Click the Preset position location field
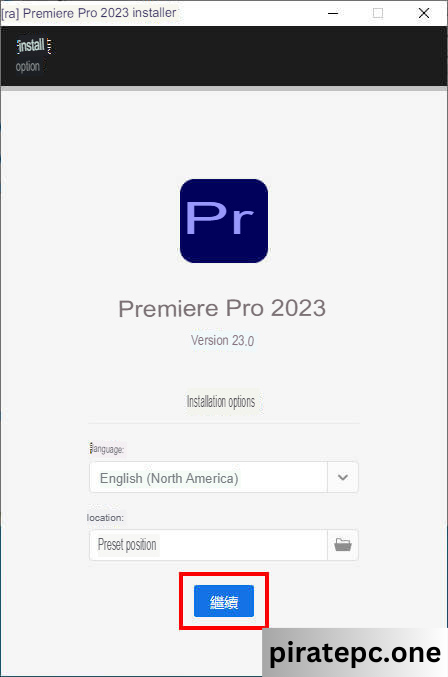 click(208, 545)
